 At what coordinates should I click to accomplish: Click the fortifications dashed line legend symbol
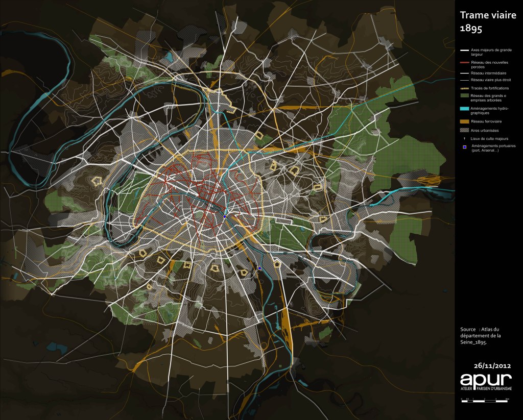coord(464,87)
